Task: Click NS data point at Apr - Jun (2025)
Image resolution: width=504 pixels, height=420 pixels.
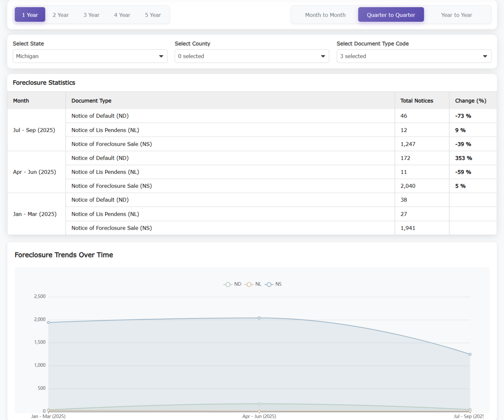Action: 259,318
